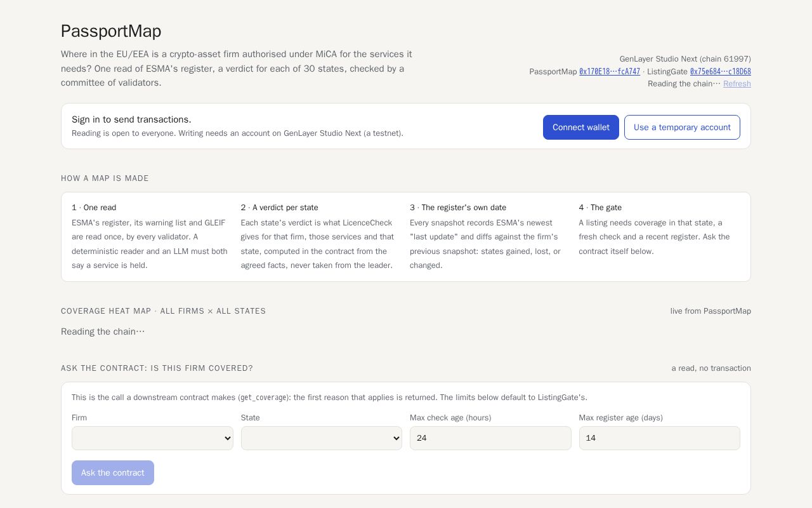
Task: Click 'ASK THE CONTRACT: IS THIS FIRM COVERED?' heading
Action: tap(157, 368)
